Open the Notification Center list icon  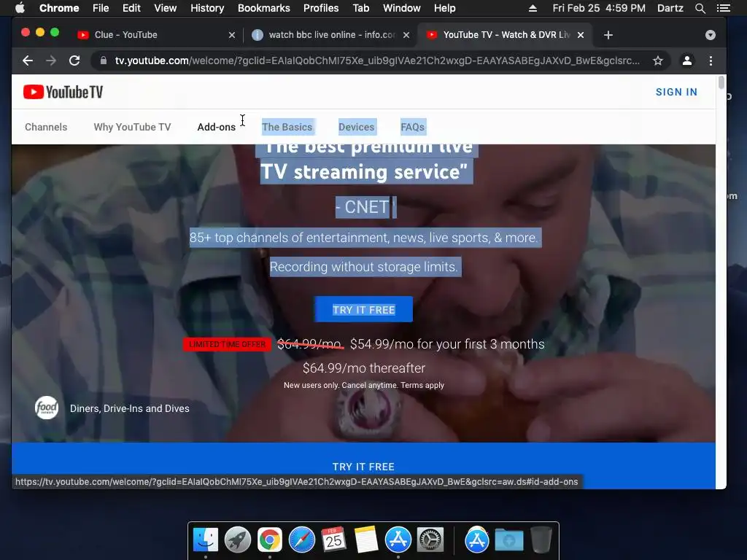pyautogui.click(x=723, y=8)
